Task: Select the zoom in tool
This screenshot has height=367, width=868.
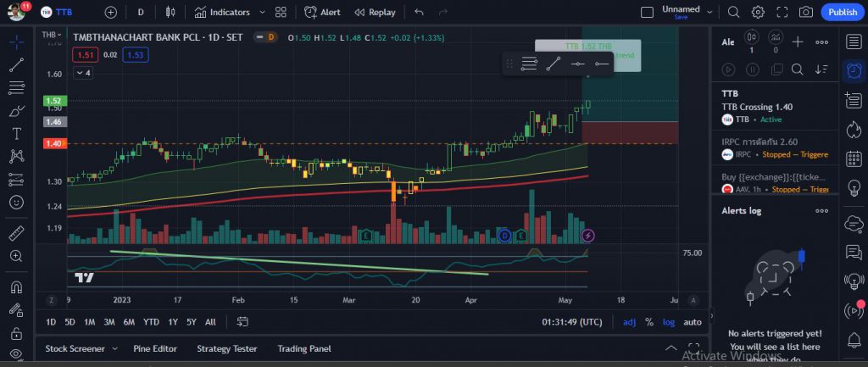Action: 17,256
